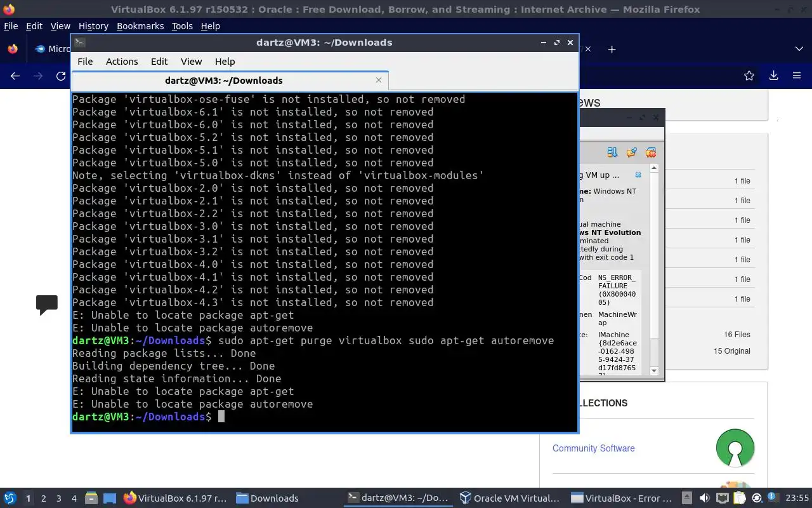Click the 16 Files entry
The width and height of the screenshot is (812, 508).
(x=737, y=335)
